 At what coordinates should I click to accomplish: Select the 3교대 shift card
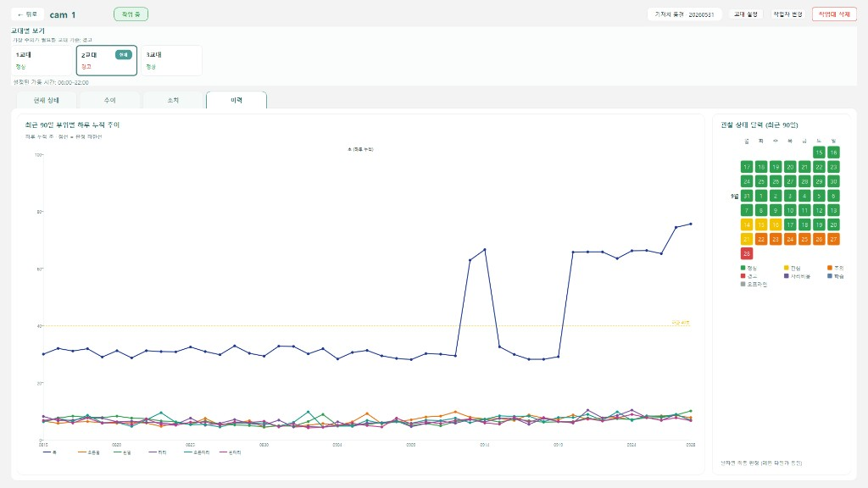(x=171, y=60)
